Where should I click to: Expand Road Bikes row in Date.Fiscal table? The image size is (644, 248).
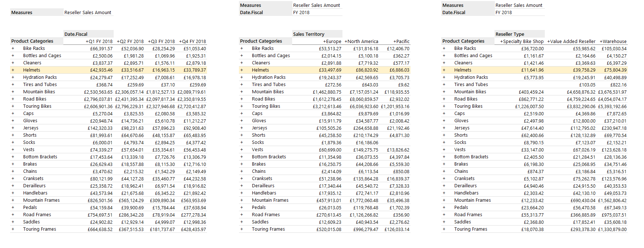tap(13, 99)
